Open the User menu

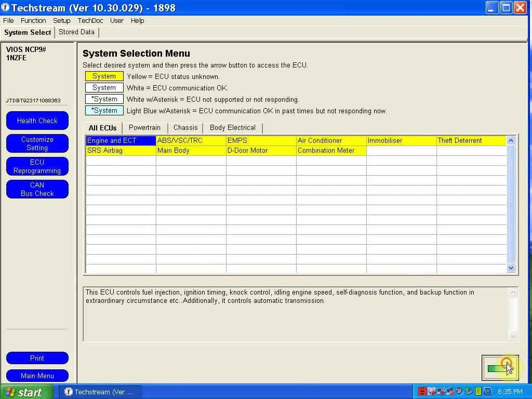click(x=117, y=21)
